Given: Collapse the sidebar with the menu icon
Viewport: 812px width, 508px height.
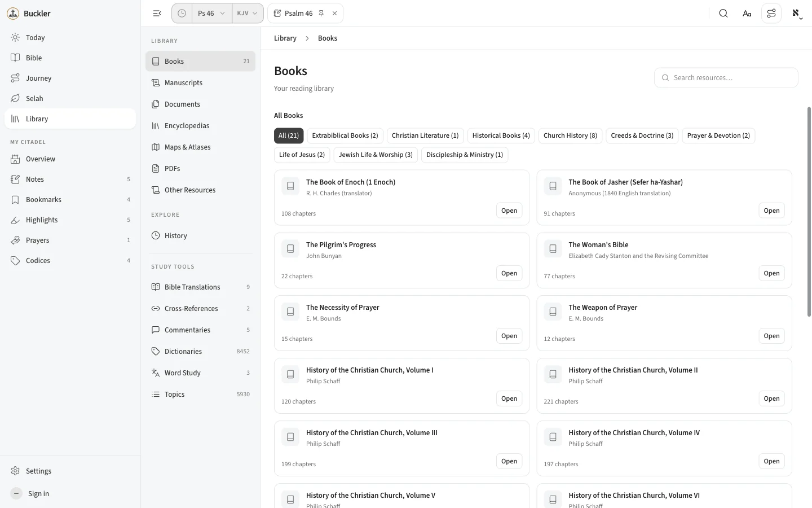Looking at the screenshot, I should [157, 14].
